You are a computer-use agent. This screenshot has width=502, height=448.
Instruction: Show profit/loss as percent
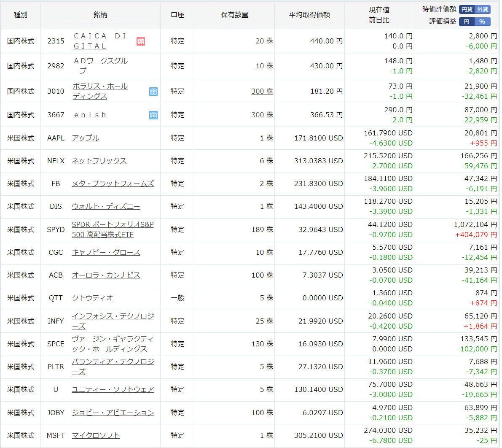(x=483, y=22)
